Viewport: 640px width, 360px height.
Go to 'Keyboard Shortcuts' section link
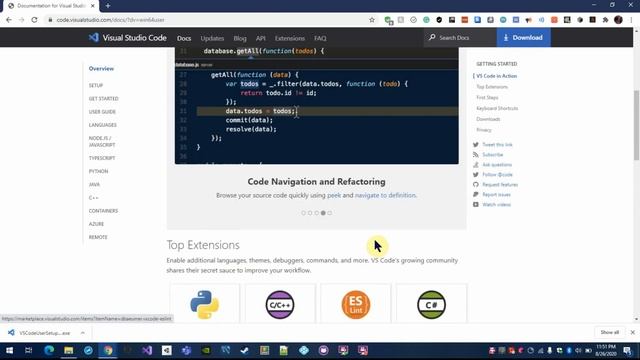click(497, 108)
